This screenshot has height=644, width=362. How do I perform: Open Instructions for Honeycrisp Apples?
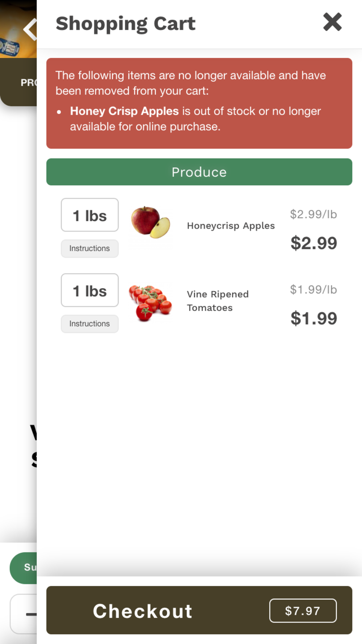[x=89, y=248]
